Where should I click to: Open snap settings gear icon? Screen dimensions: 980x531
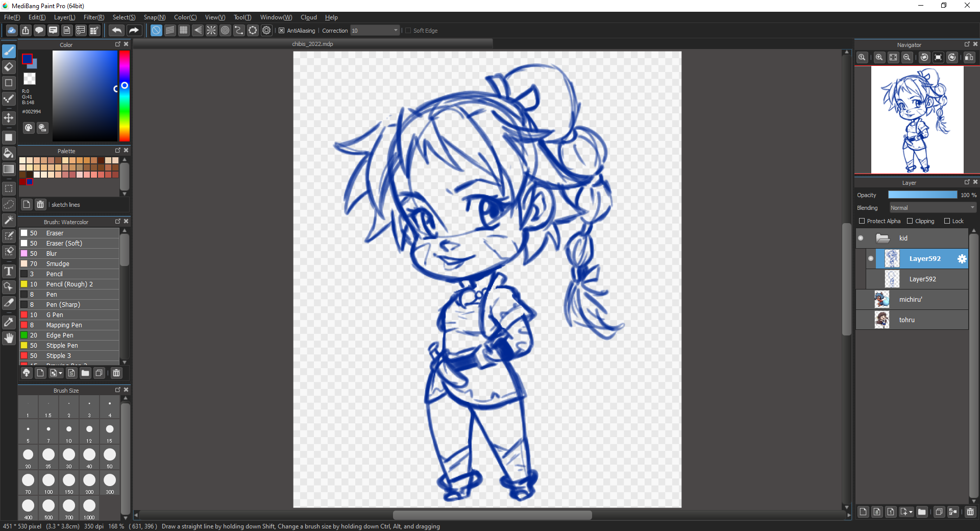point(266,31)
